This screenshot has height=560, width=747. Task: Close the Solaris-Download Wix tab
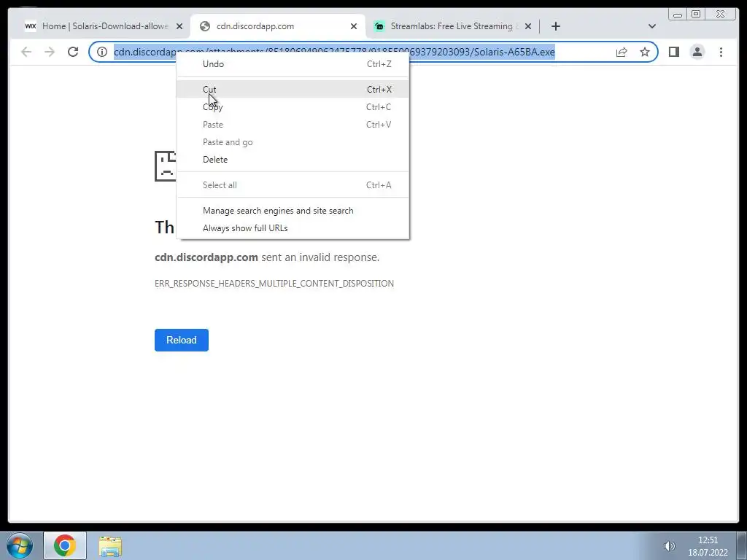[179, 26]
